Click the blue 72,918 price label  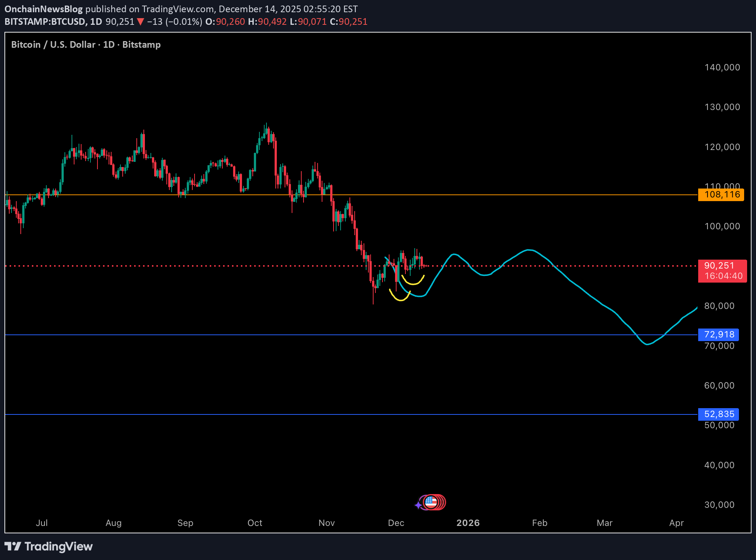pos(718,335)
